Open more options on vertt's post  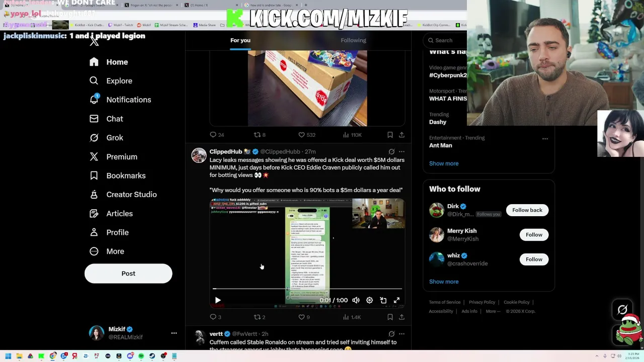pos(401,334)
